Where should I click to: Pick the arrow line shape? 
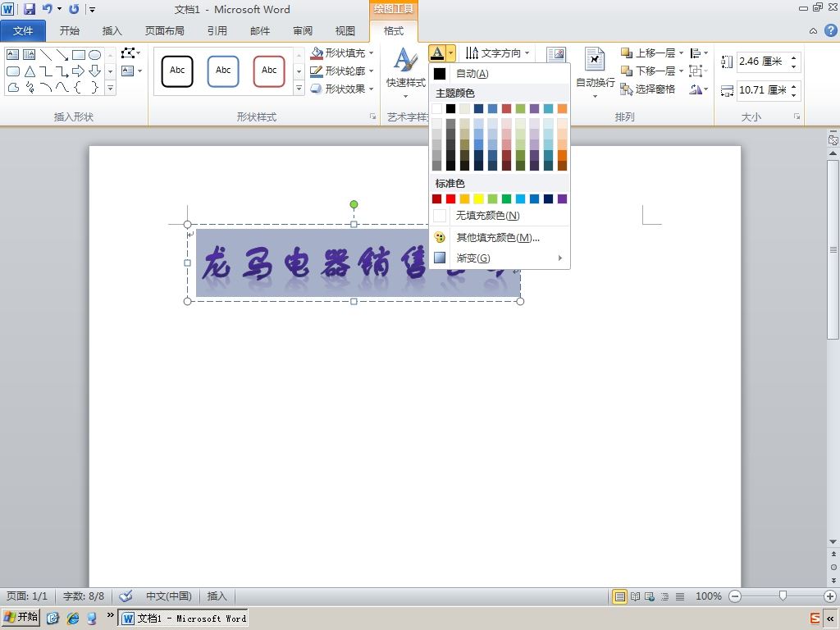tap(62, 55)
